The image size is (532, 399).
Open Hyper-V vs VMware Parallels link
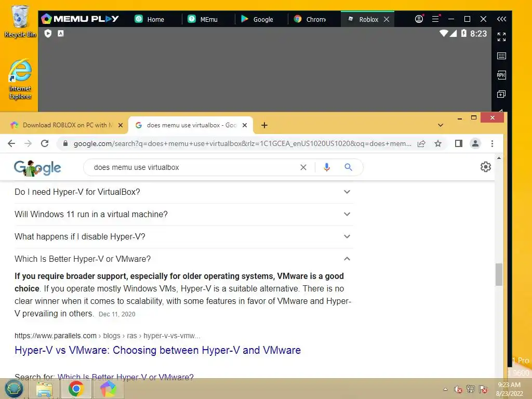pyautogui.click(x=158, y=350)
